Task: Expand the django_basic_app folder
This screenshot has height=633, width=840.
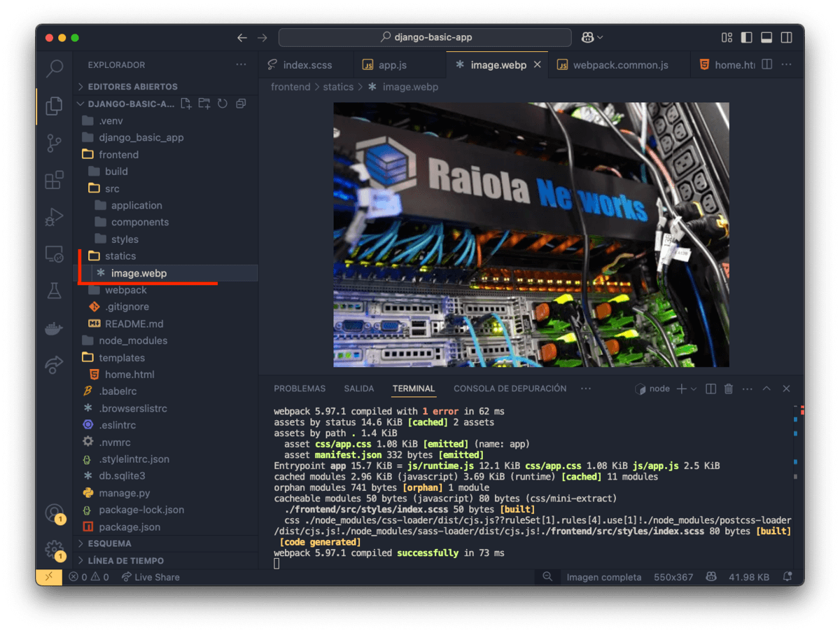Action: (x=166, y=137)
